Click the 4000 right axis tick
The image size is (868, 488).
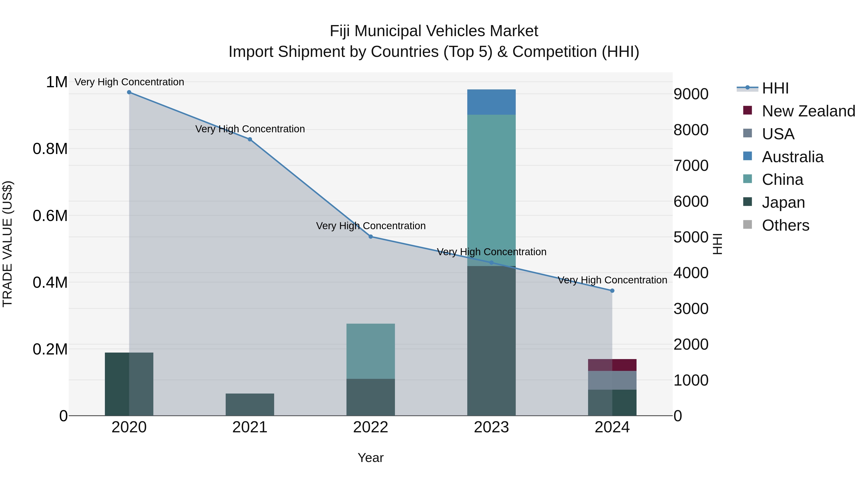click(691, 273)
